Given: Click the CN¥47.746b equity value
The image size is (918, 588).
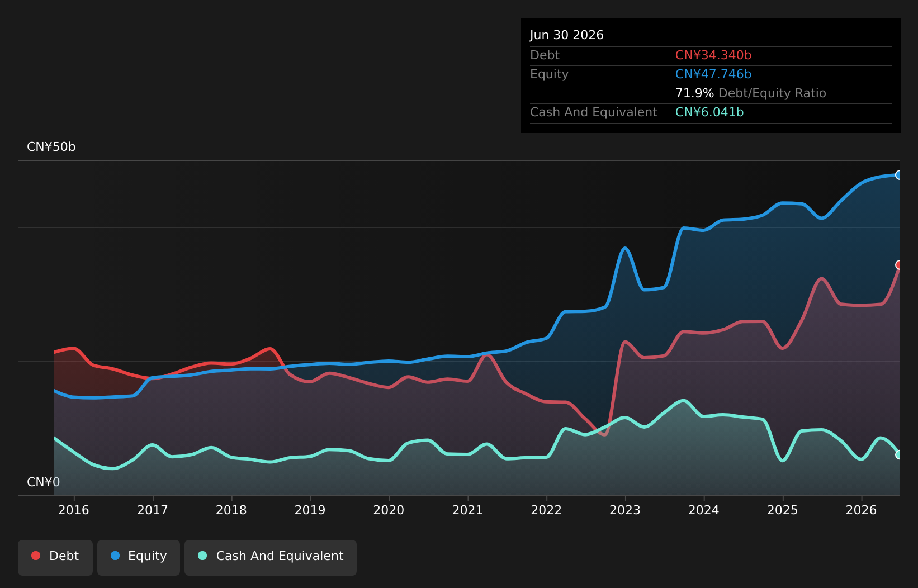Looking at the screenshot, I should (x=713, y=74).
